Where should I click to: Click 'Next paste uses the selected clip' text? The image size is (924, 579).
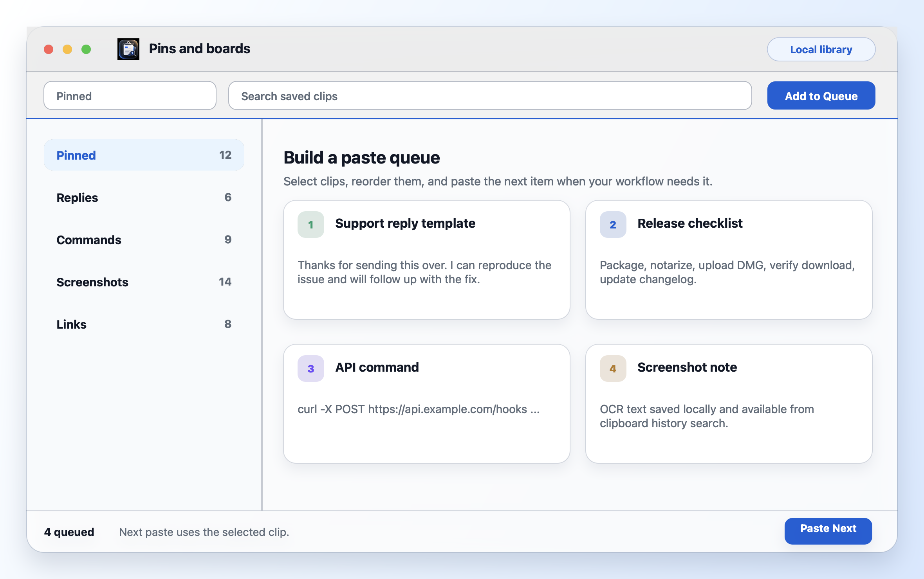(x=204, y=532)
